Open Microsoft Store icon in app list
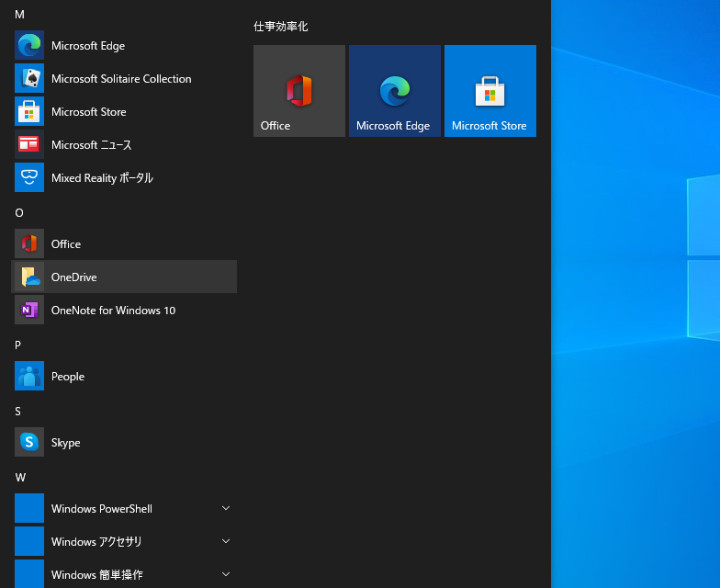Viewport: 720px width, 588px height. 29,111
